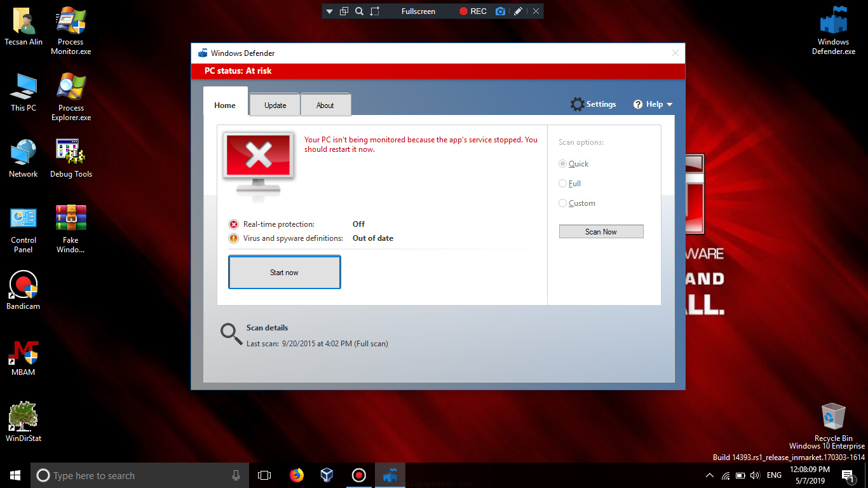Expand the Help dropdown arrow
This screenshot has width=868, height=488.
[669, 105]
